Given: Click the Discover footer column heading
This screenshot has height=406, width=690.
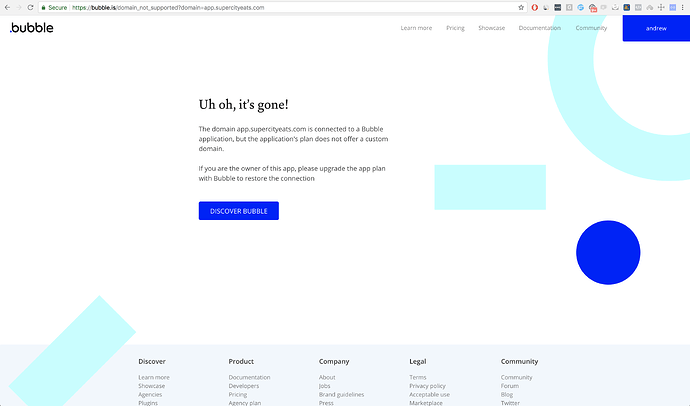Looking at the screenshot, I should click(152, 362).
